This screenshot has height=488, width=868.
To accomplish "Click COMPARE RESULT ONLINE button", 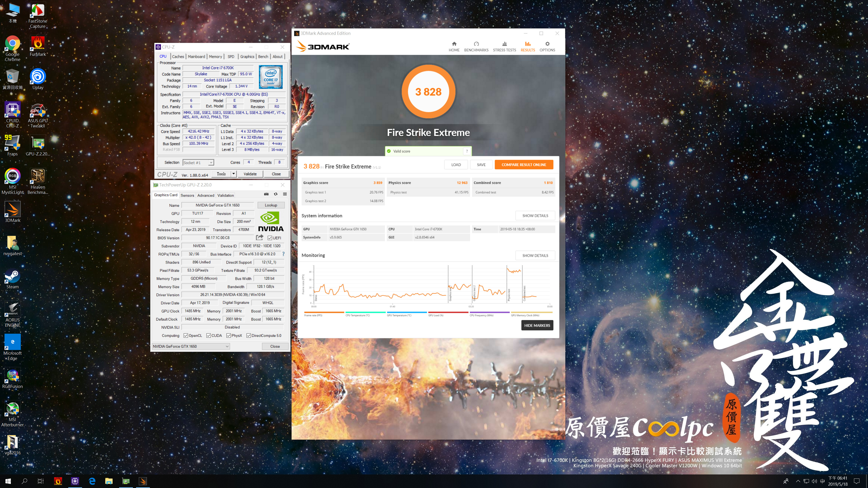I will click(524, 165).
